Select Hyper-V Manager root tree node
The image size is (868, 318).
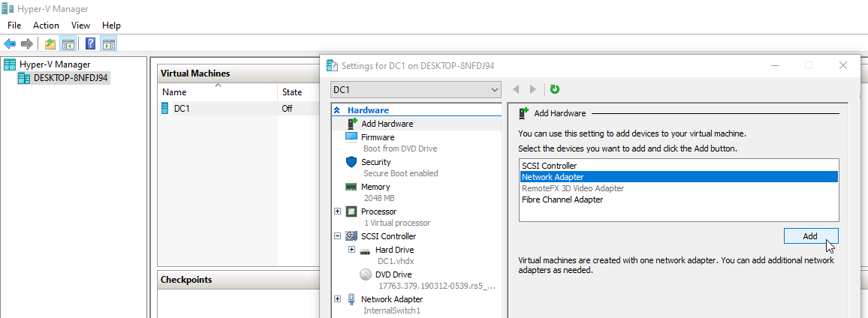[55, 64]
